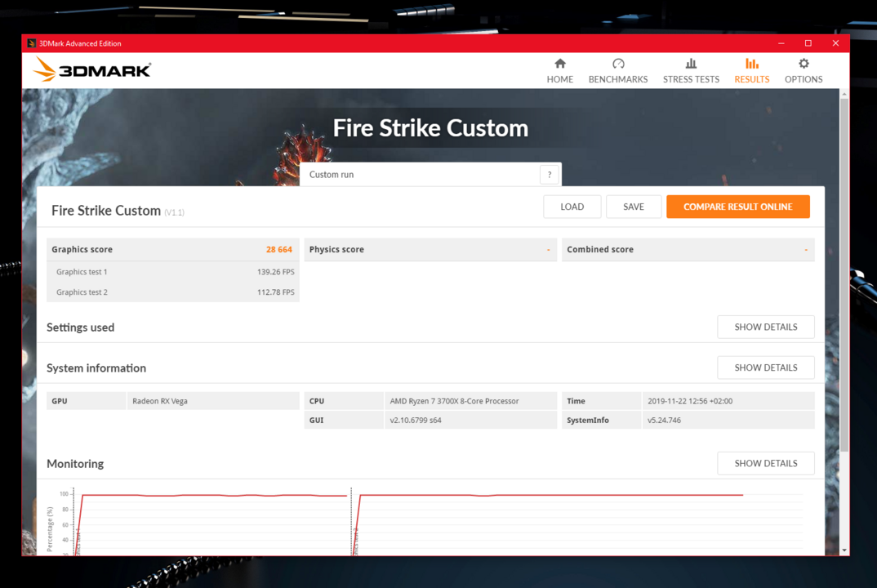
Task: Maximize the 3DMark window
Action: tap(808, 43)
